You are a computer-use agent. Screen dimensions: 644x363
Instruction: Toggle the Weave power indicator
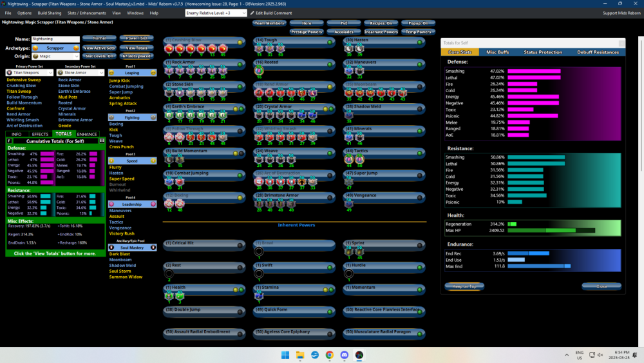pyautogui.click(x=330, y=153)
